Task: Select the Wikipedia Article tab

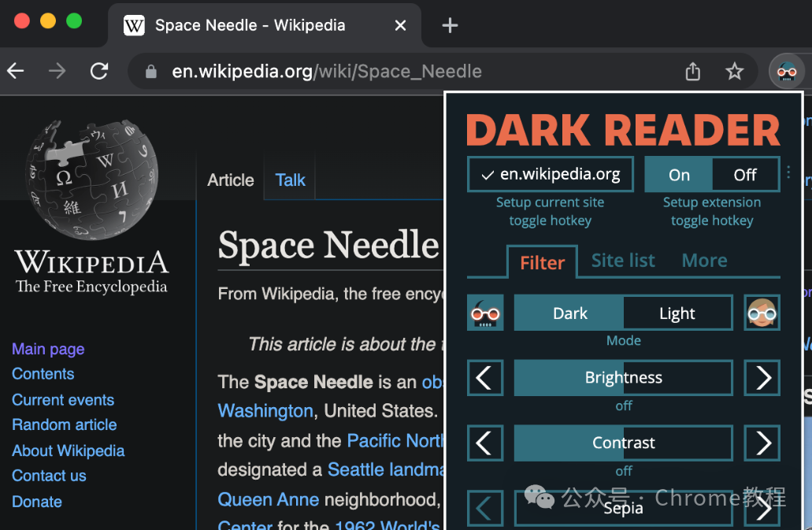Action: (231, 180)
